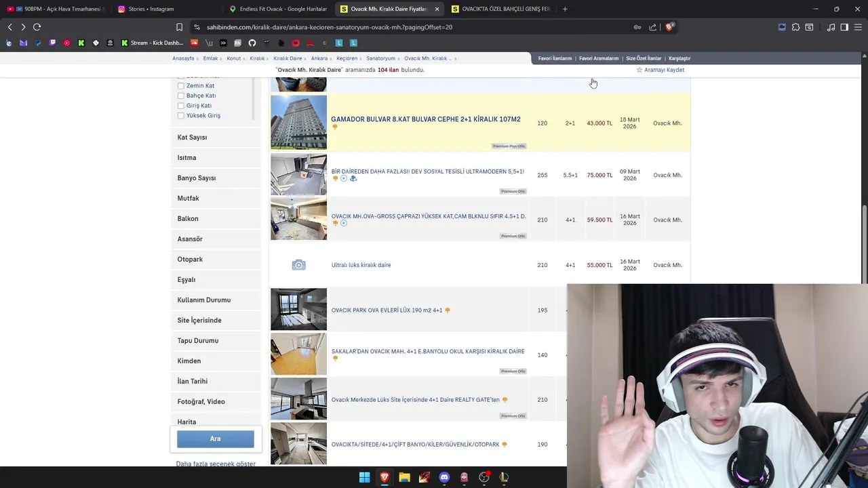Open Favori Aramalarım menu item
The width and height of the screenshot is (868, 488).
599,58
